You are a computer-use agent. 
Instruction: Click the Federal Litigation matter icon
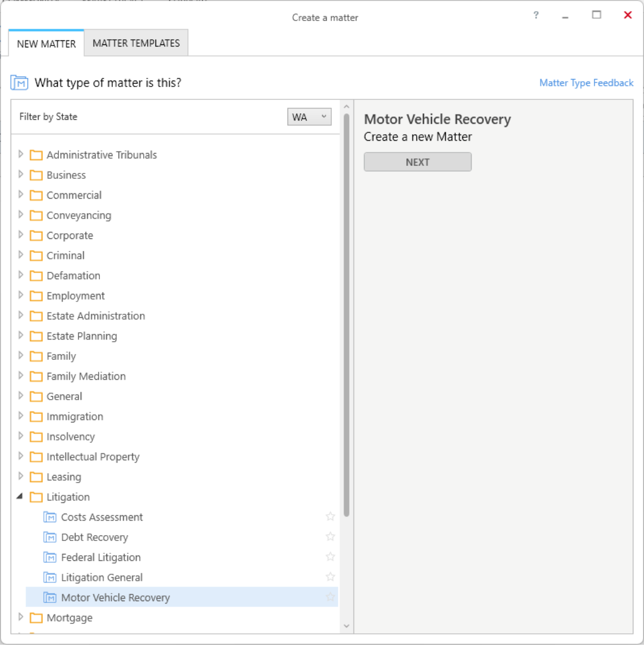[x=50, y=557]
